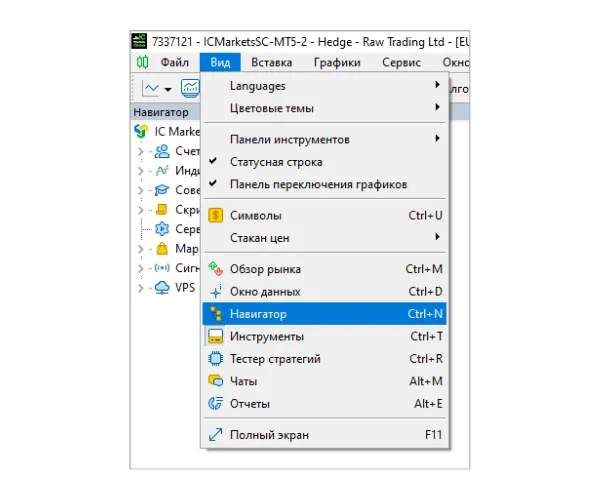
Task: Expand the VPS tree node
Action: 140,288
